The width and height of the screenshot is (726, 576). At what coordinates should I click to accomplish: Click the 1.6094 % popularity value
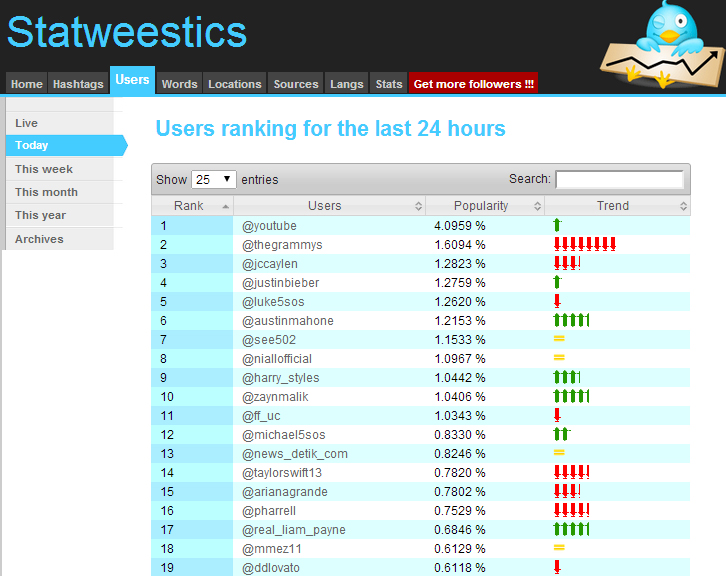pyautogui.click(x=460, y=244)
